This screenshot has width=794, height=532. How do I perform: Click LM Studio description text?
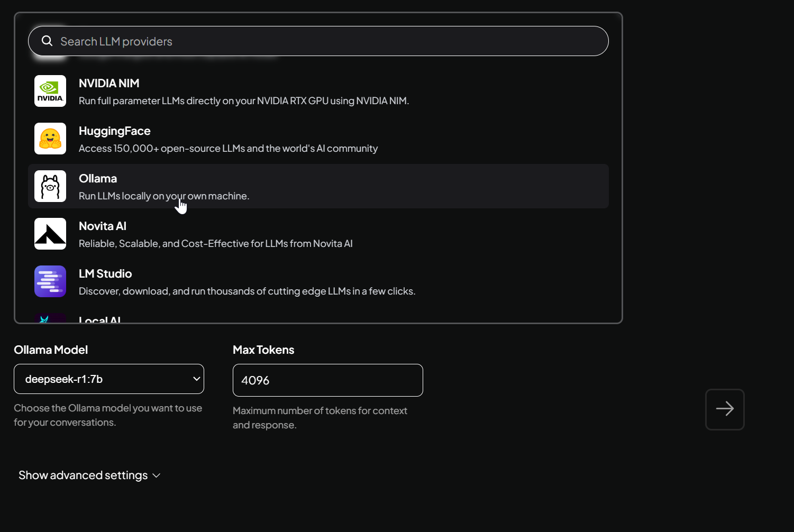coord(247,291)
